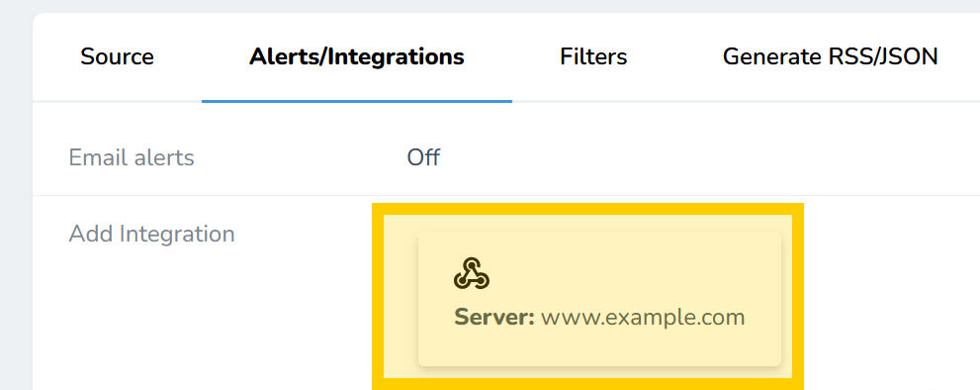Click the Add Integration label
Image resolution: width=980 pixels, height=390 pixels.
coord(152,235)
